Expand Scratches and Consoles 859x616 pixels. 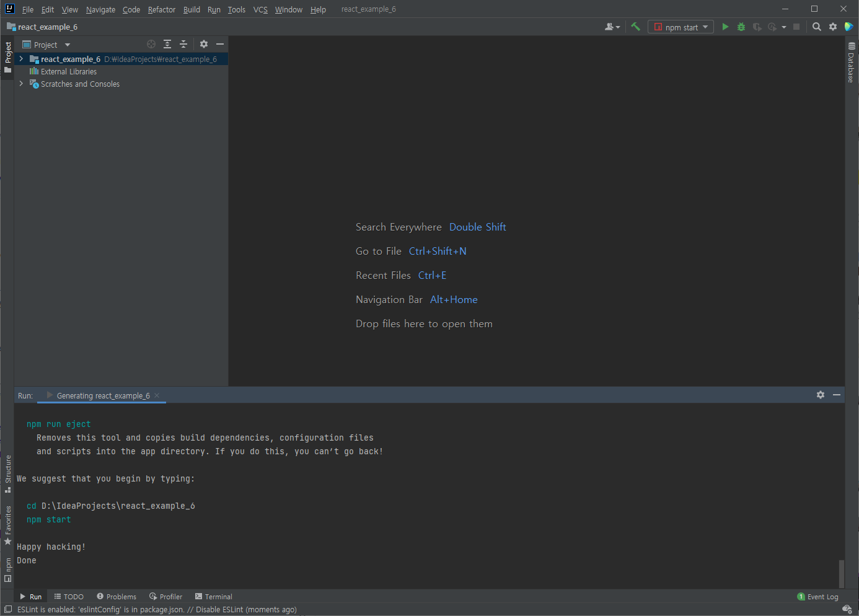click(x=20, y=84)
